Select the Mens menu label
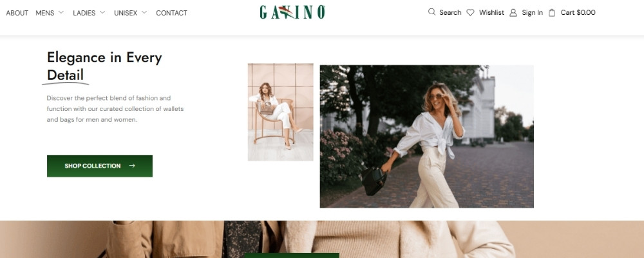The width and height of the screenshot is (644, 258). 45,13
